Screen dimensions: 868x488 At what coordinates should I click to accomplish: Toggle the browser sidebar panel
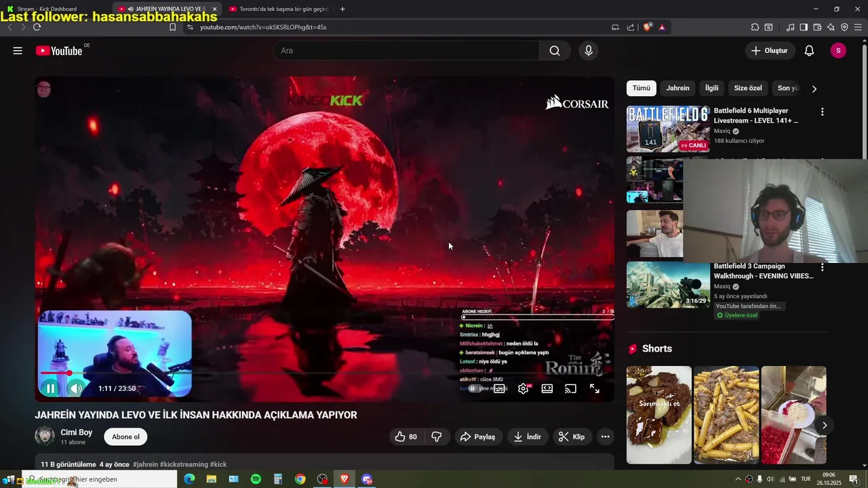tap(804, 27)
